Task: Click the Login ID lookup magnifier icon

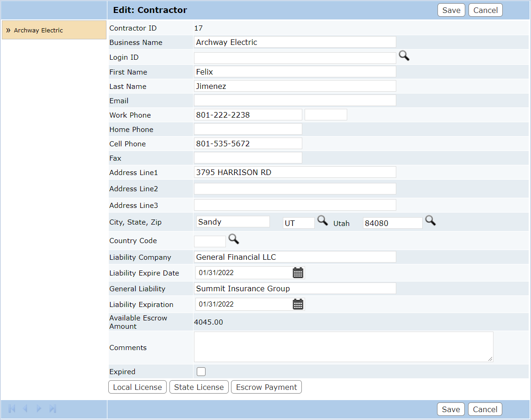Action: click(x=404, y=56)
